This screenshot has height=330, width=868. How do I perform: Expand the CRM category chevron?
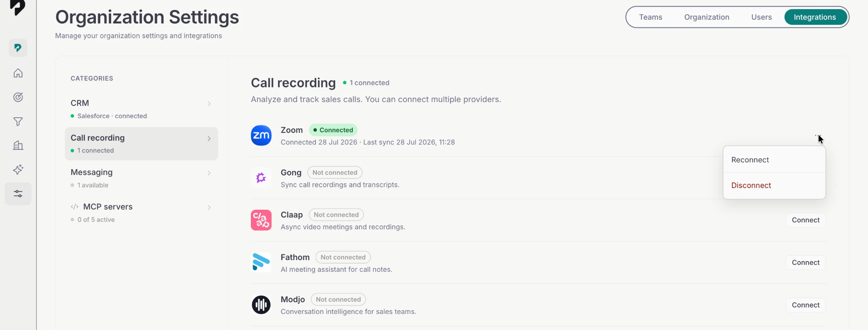click(x=209, y=104)
